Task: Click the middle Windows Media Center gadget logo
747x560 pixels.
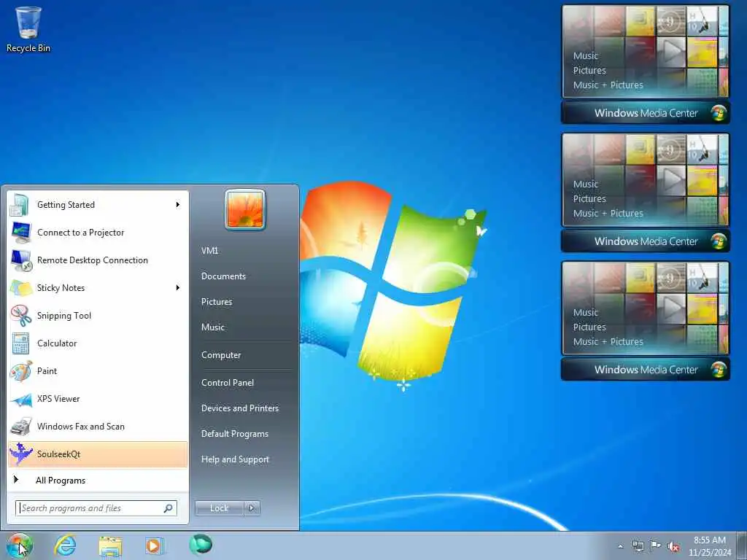Action: [718, 241]
